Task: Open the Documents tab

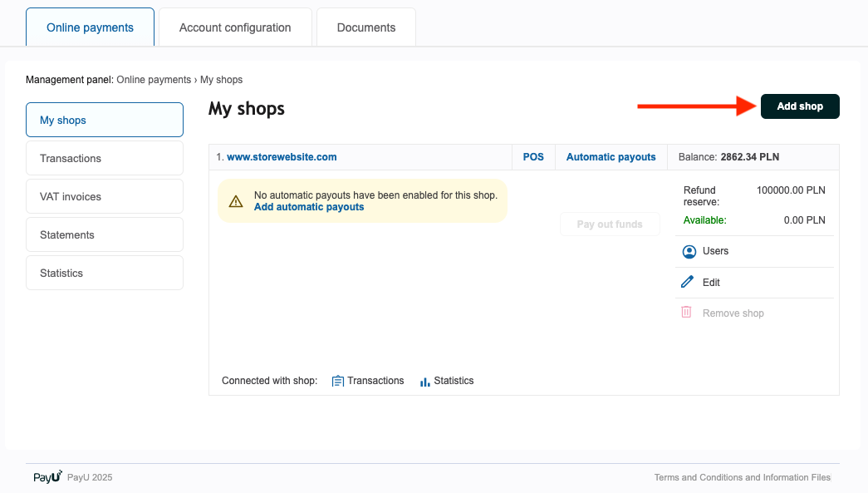Action: tap(366, 27)
